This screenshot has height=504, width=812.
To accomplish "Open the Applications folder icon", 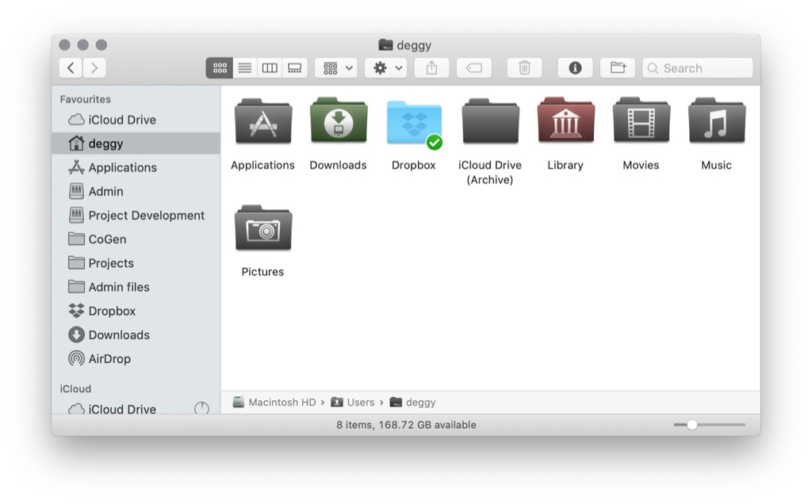I will 263,122.
